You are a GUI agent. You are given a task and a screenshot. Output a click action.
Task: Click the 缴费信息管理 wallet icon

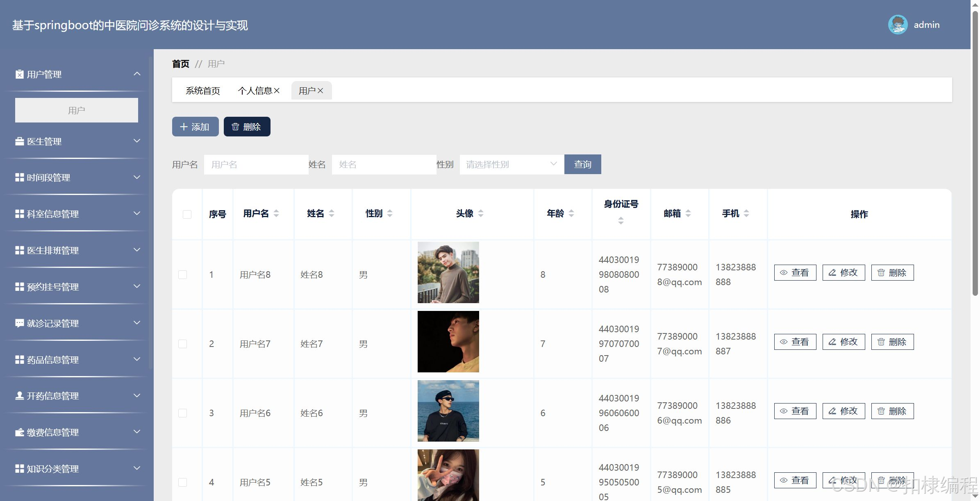tap(19, 433)
